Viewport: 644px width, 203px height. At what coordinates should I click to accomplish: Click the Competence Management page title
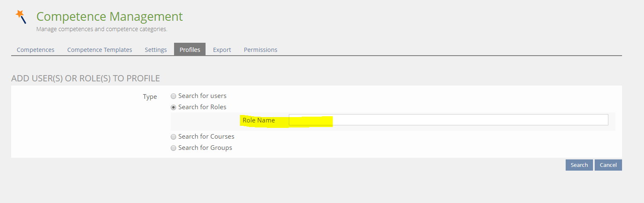click(x=109, y=17)
